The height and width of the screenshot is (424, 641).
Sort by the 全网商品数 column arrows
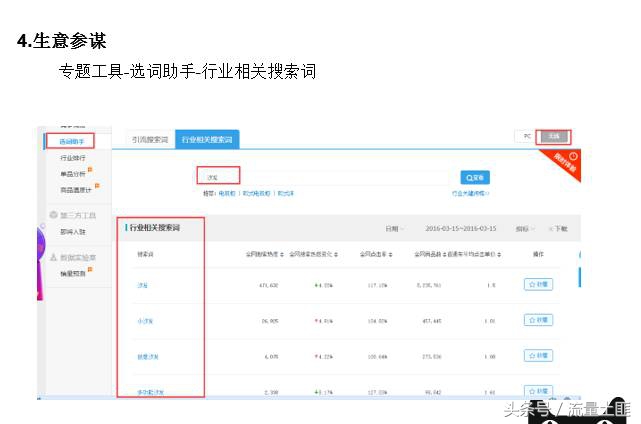point(444,254)
